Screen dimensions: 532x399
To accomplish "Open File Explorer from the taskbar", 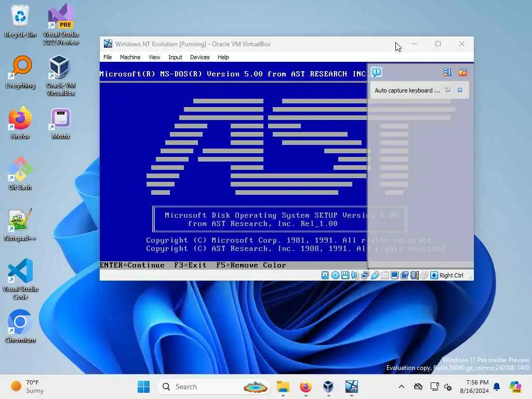I will [283, 387].
